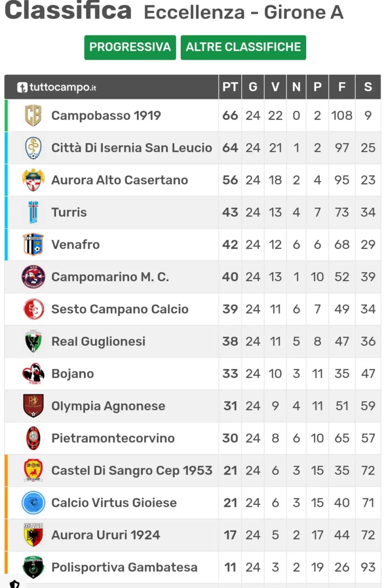The height and width of the screenshot is (588, 386).
Task: Click the Real Guglionesi eagle crest
Action: click(x=33, y=341)
